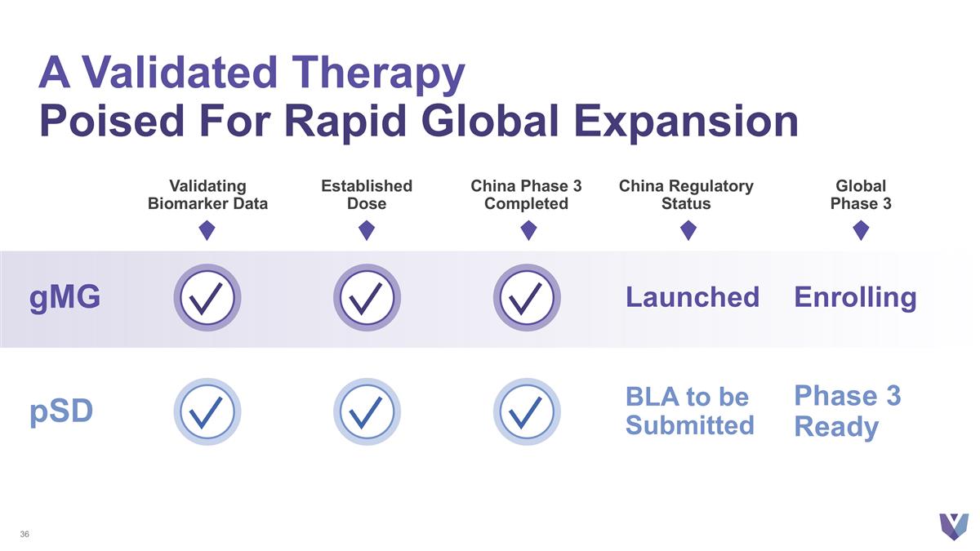Click the slide number 36

24,534
